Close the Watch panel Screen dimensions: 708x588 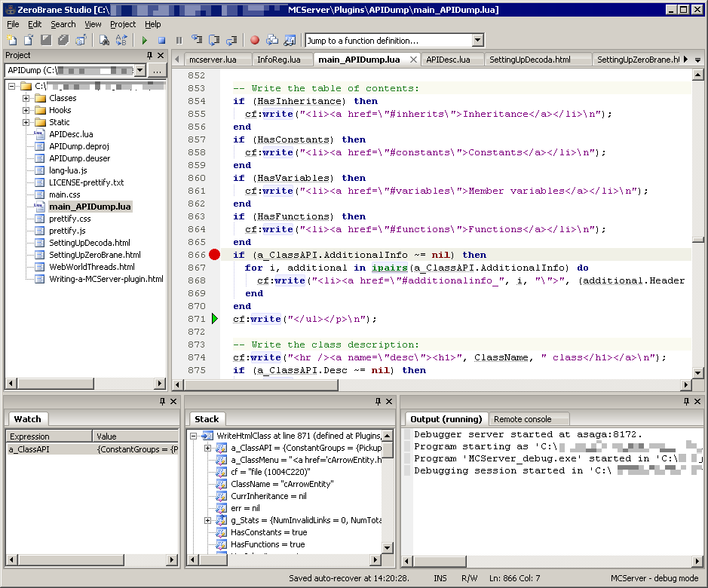point(173,402)
